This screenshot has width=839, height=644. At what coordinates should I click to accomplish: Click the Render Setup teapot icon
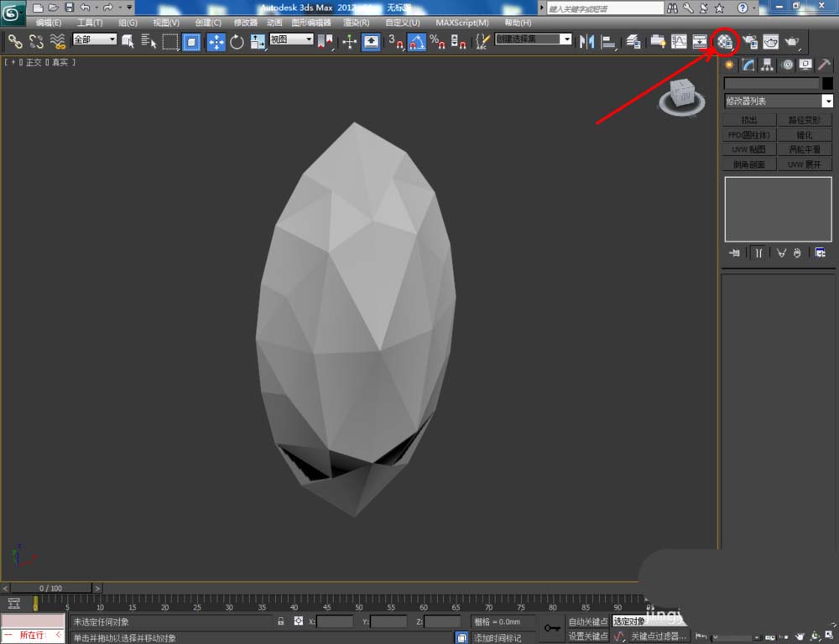pyautogui.click(x=749, y=41)
